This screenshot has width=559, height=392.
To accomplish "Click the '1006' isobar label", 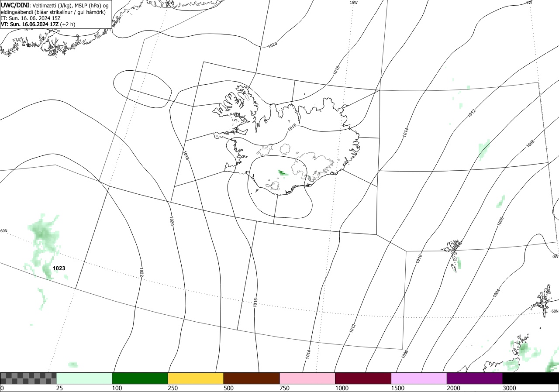I will (501, 221).
